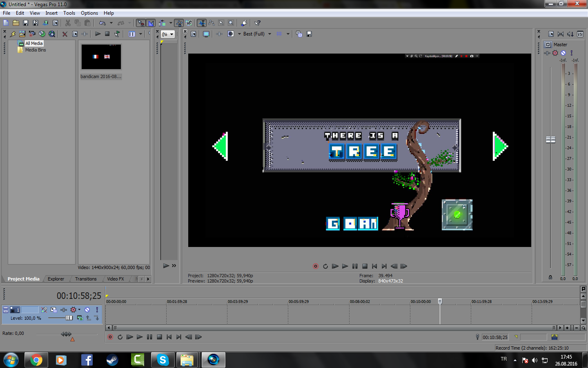Select All Media in the media tree

pyautogui.click(x=34, y=43)
